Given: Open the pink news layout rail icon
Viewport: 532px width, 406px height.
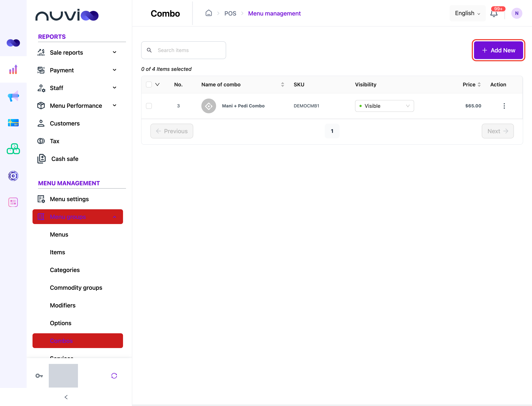Looking at the screenshot, I should (x=13, y=202).
